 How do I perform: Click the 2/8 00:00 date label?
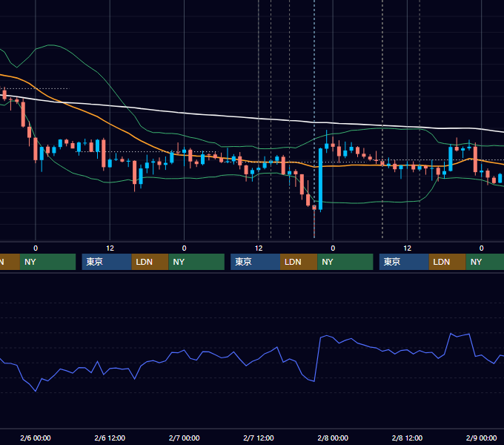(x=333, y=438)
